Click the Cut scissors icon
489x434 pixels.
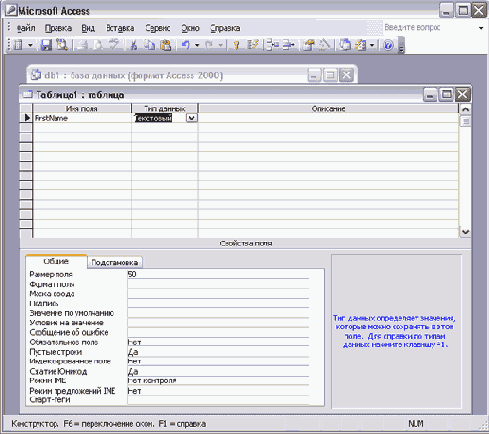[133, 45]
